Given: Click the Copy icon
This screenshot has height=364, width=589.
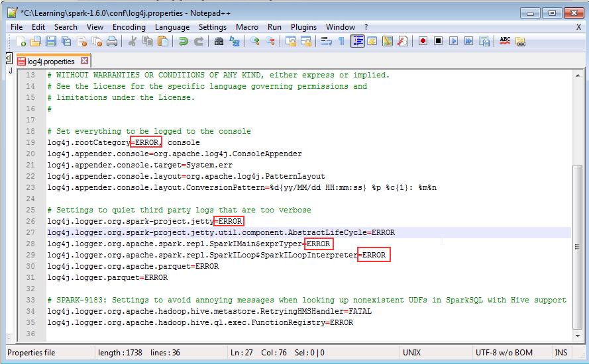Looking at the screenshot, I should [x=148, y=41].
